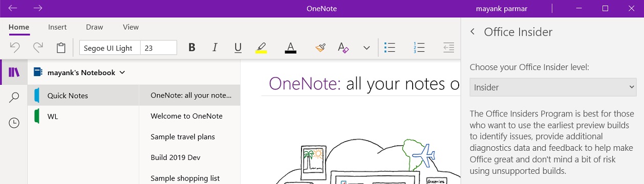
Task: Click the Redo arrow icon
Action: click(x=38, y=48)
